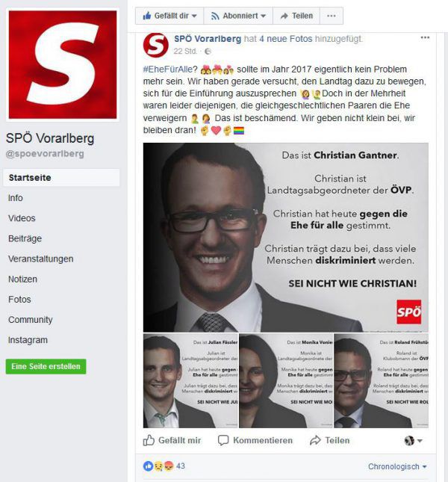The height and width of the screenshot is (482, 448).
Task: Open the #EheFürAlle hashtag link
Action: (168, 69)
